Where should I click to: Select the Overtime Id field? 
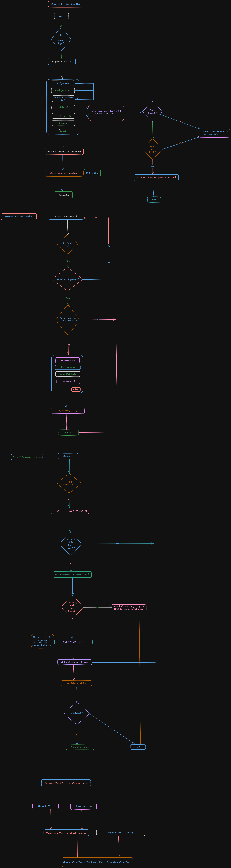click(68, 381)
